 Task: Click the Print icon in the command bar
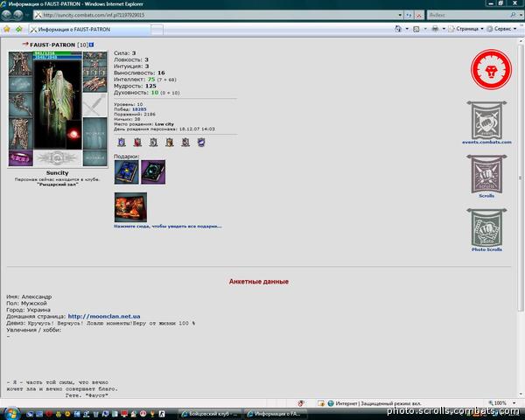click(x=435, y=29)
